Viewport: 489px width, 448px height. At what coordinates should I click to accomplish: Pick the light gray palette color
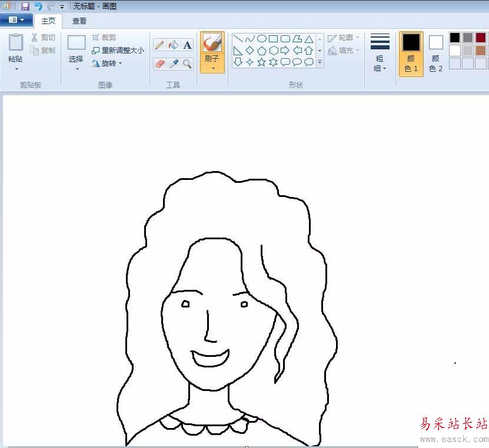point(468,51)
